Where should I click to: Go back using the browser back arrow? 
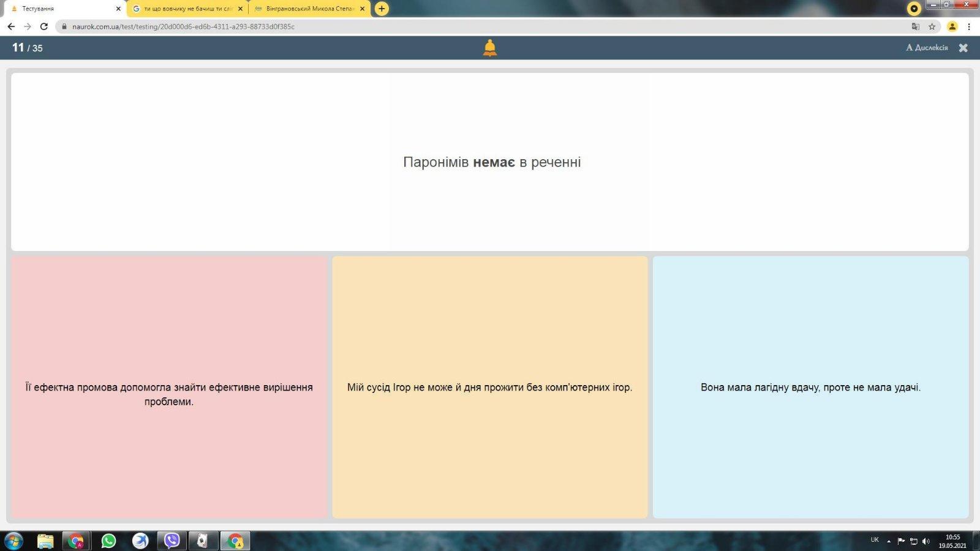pyautogui.click(x=11, y=26)
